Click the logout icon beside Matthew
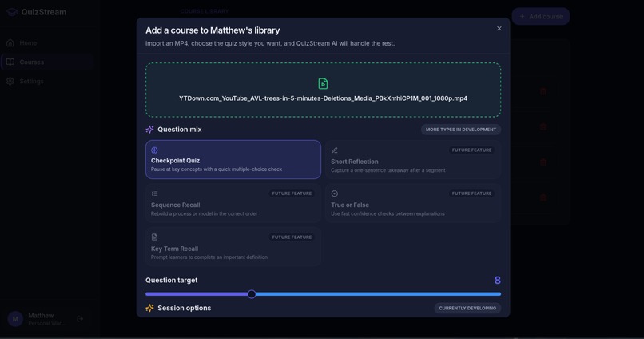The width and height of the screenshot is (644, 339). tap(80, 319)
